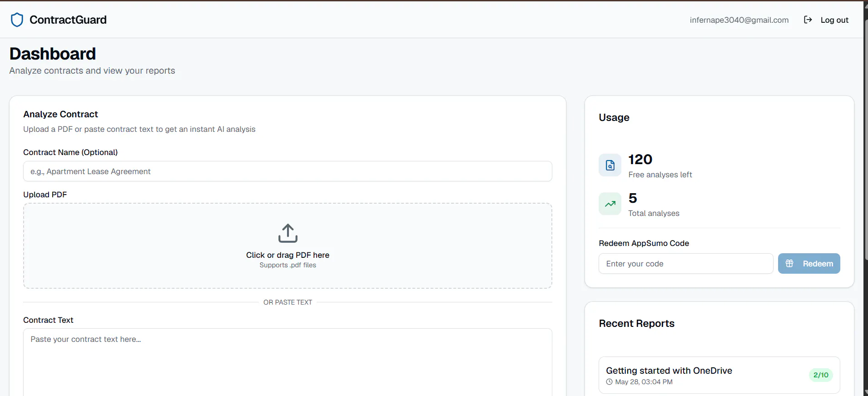Image resolution: width=868 pixels, height=396 pixels.
Task: Click the 'May 28, 03:04 PM' timestamp
Action: (x=644, y=382)
